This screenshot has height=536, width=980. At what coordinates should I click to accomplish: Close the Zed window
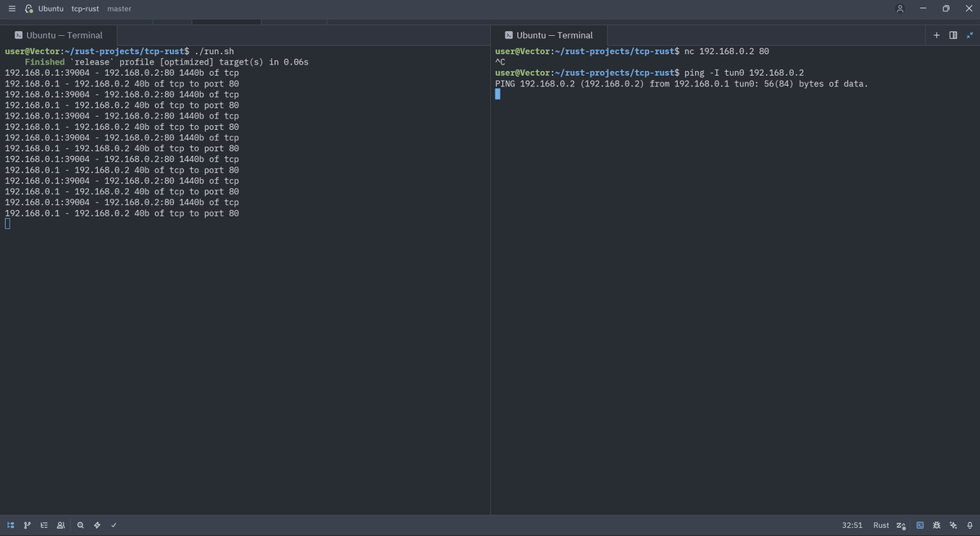tap(969, 8)
